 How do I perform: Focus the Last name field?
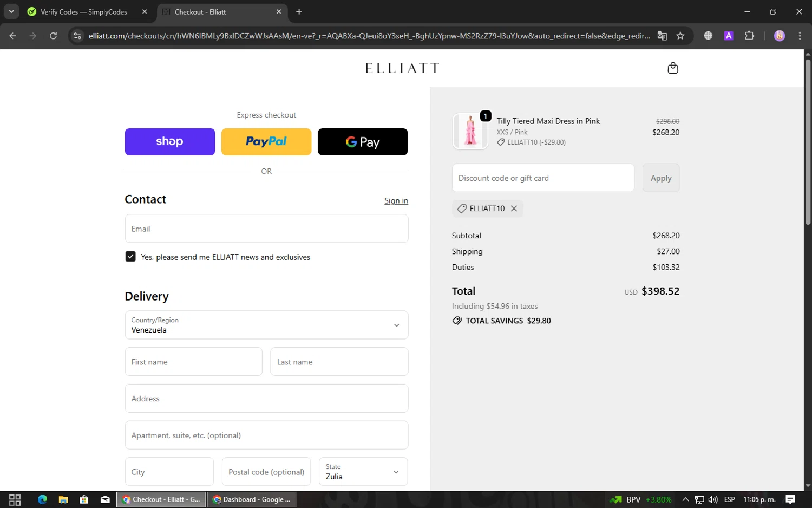point(339,362)
